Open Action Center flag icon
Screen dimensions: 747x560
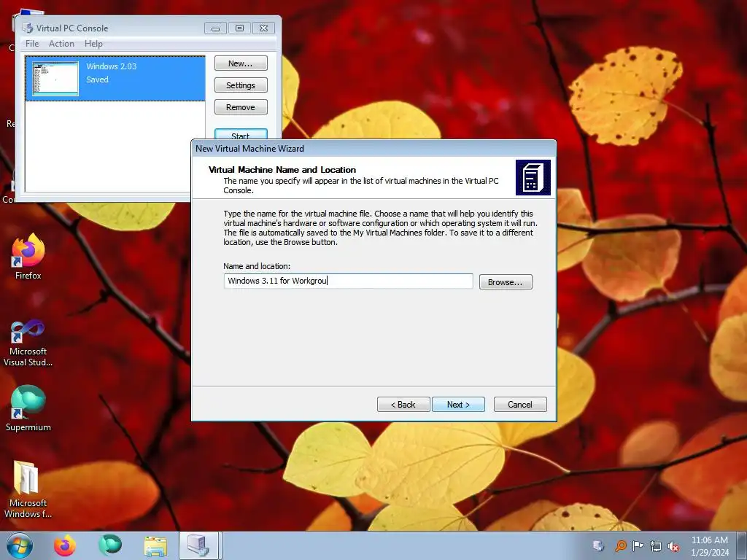point(638,546)
